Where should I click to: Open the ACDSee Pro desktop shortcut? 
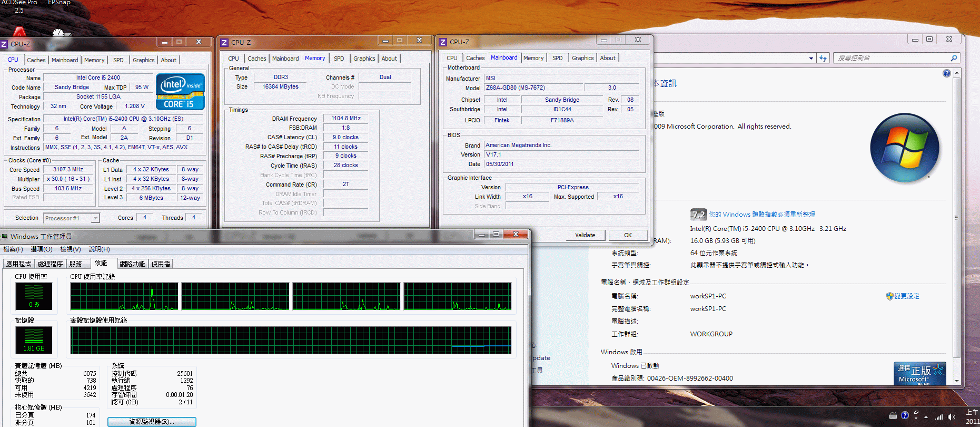point(19,18)
